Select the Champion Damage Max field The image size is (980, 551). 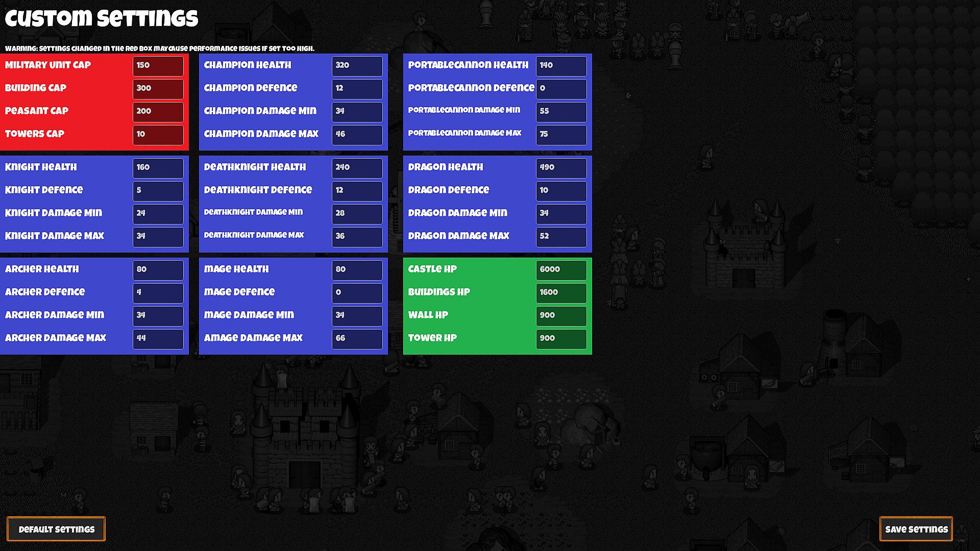click(x=357, y=135)
